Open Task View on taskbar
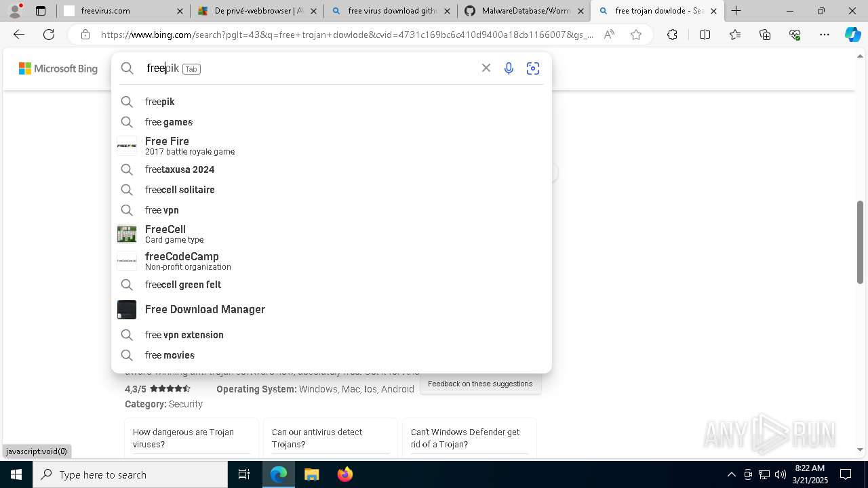Viewport: 868px width, 488px height. point(244,474)
